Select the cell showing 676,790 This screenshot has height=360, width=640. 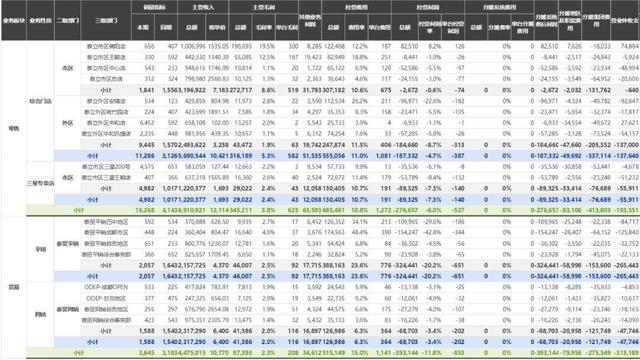pyautogui.click(x=195, y=309)
